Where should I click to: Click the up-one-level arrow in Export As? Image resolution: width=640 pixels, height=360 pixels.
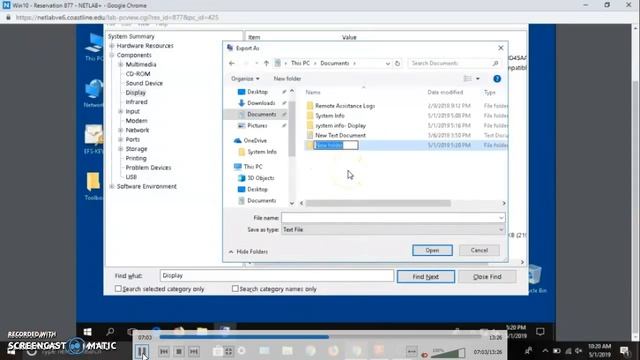(266, 63)
